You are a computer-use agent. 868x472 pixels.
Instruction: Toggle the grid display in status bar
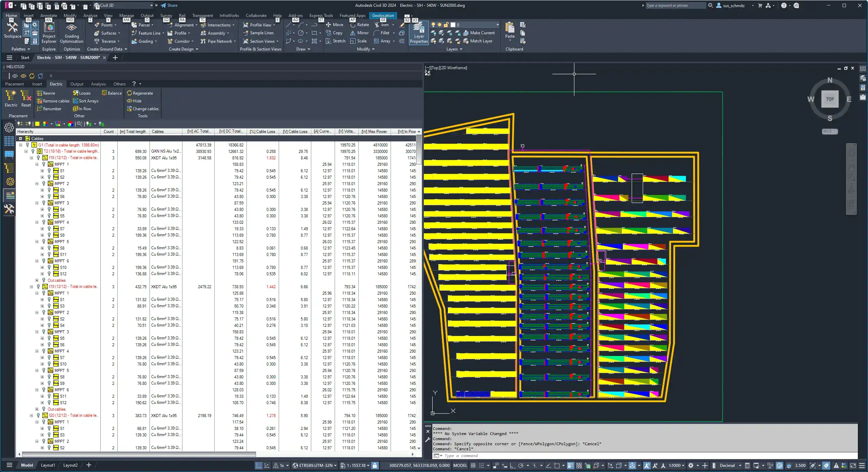(x=473, y=465)
